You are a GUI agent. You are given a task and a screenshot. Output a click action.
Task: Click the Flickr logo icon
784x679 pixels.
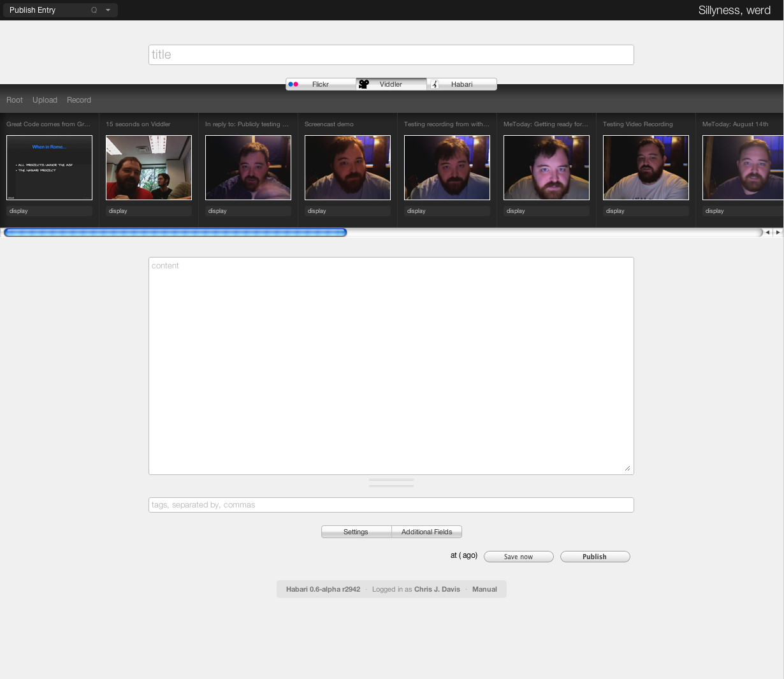coord(293,84)
